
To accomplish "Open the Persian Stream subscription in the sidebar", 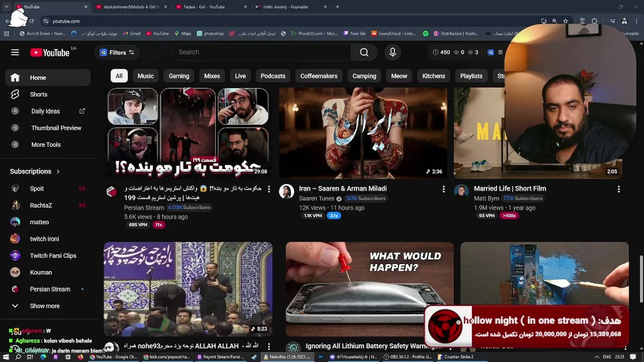I will 48,289.
